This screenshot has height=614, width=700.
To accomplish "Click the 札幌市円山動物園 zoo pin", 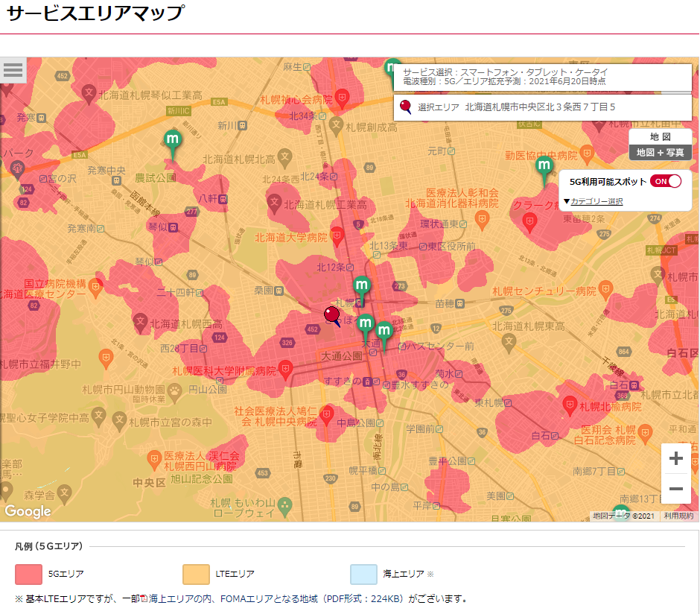I will click(x=174, y=392).
